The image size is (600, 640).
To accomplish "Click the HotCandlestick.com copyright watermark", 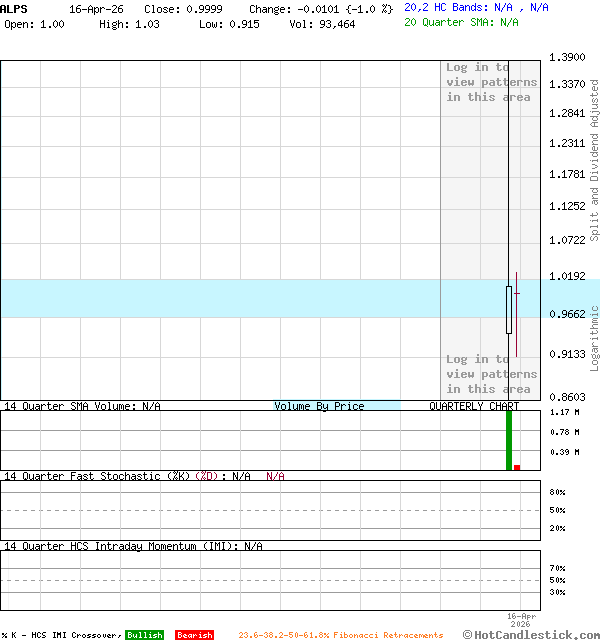I will click(x=530, y=634).
